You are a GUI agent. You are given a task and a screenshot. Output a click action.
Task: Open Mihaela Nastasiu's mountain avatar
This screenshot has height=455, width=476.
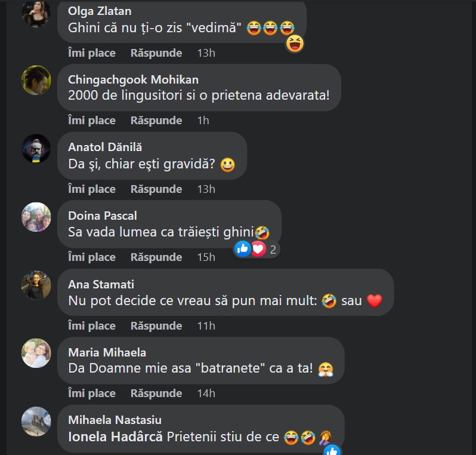(x=36, y=422)
